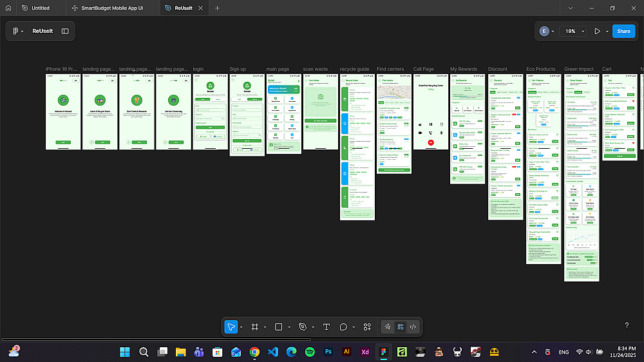Click the scan waste screen frame thumbnail

pos(321,112)
